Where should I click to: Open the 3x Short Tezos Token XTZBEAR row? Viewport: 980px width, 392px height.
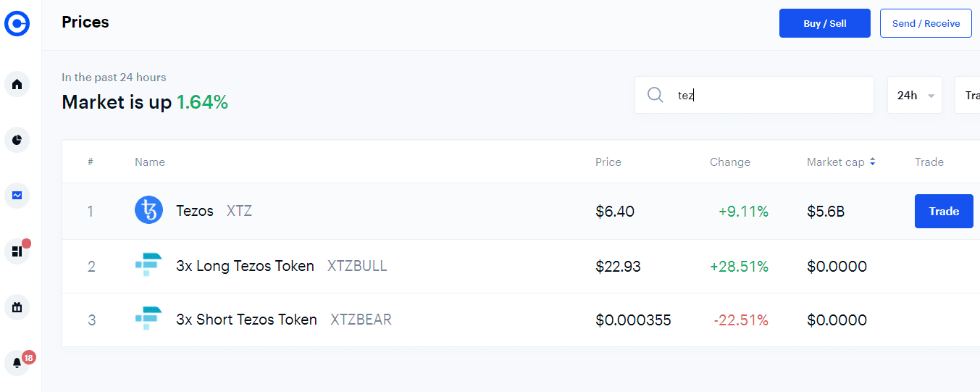[246, 320]
